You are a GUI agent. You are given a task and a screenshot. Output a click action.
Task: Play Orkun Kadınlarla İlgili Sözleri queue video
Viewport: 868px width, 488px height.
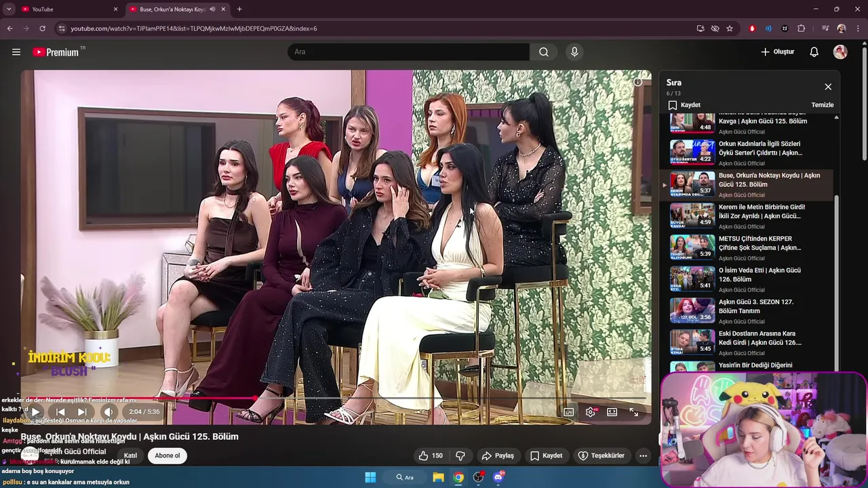pos(746,152)
